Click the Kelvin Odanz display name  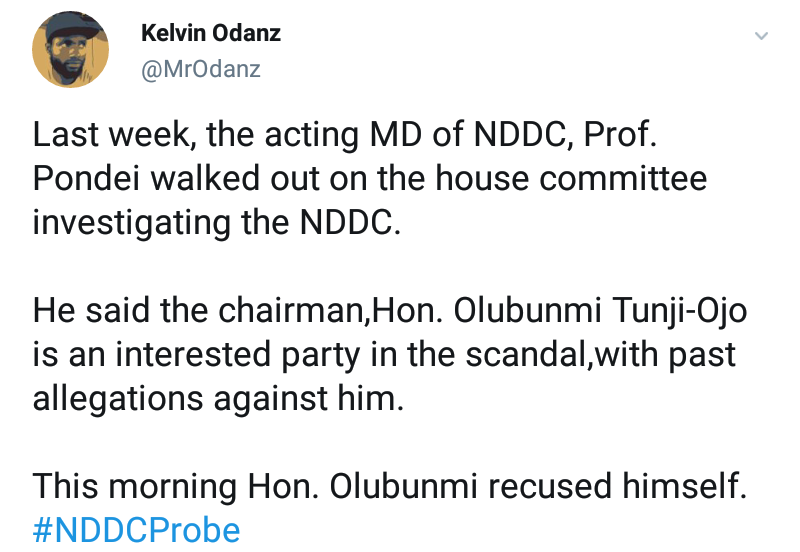[211, 33]
